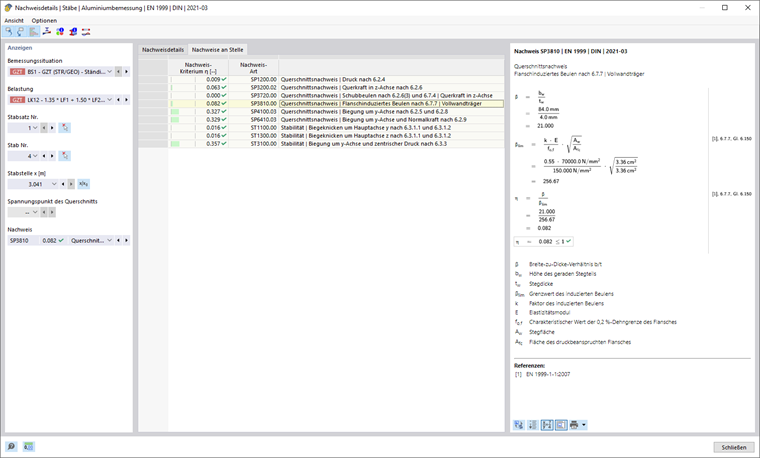Click second formula toolbar icon with vertical arrow
The width and height of the screenshot is (760, 458).
tap(533, 425)
